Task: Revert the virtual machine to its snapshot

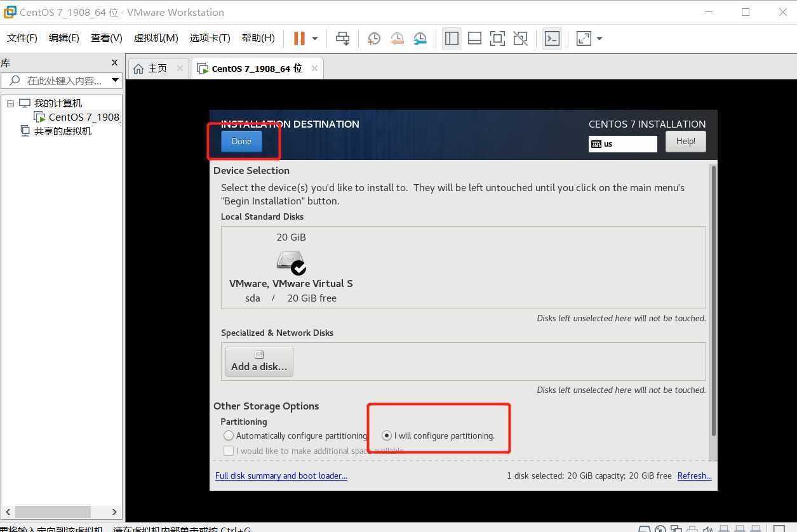Action: click(397, 38)
